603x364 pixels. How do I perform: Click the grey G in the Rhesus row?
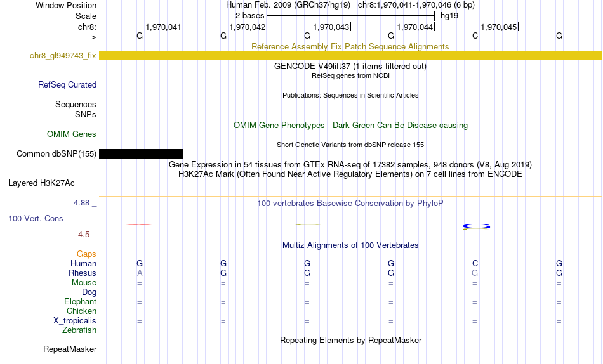pos(475,273)
